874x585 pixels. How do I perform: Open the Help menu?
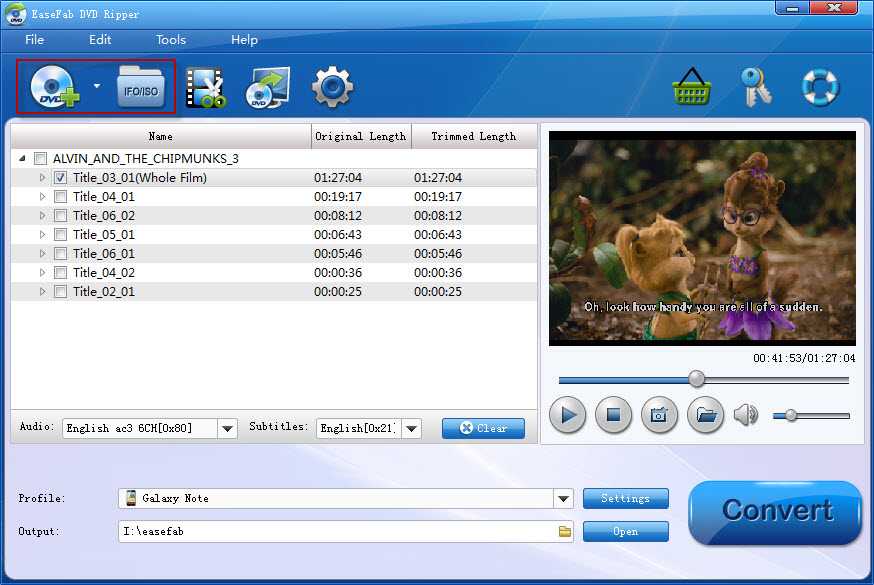tap(244, 40)
